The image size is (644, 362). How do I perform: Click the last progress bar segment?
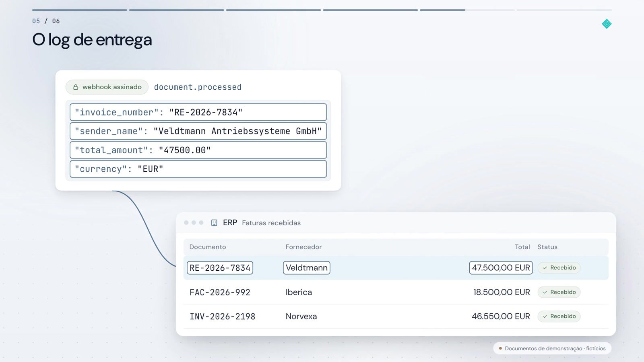564,10
